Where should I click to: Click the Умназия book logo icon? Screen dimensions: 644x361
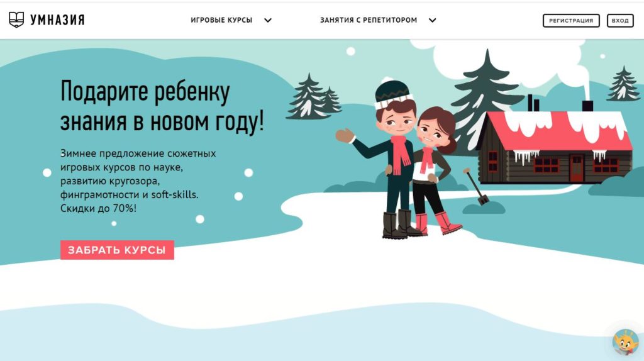(x=16, y=19)
